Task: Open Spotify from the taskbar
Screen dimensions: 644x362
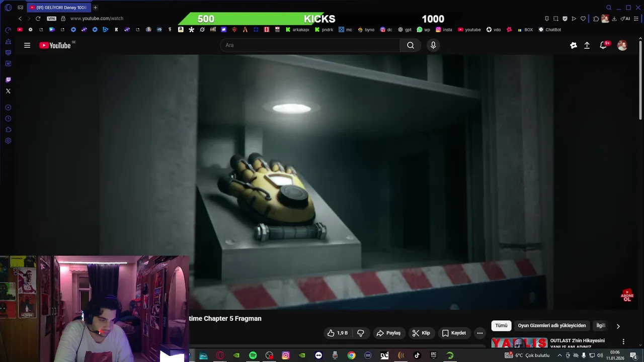Action: tap(253, 355)
